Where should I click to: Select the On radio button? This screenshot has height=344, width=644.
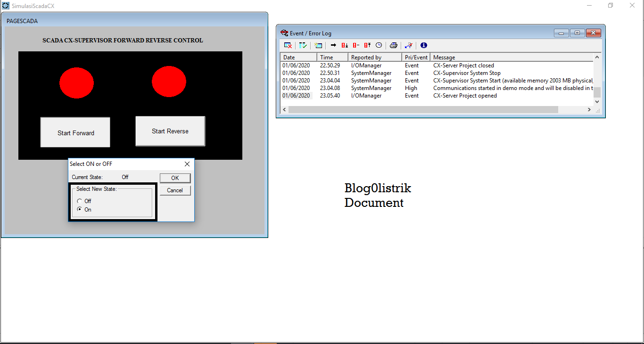[x=80, y=209]
